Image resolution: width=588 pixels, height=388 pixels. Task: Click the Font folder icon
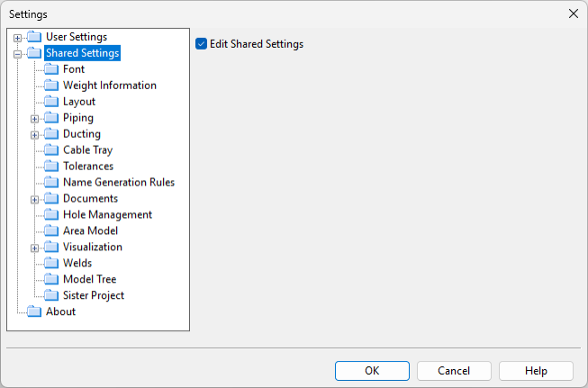coord(51,69)
